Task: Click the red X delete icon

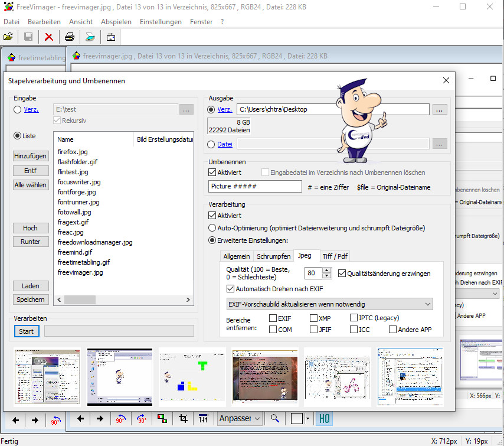Action: pyautogui.click(x=49, y=37)
